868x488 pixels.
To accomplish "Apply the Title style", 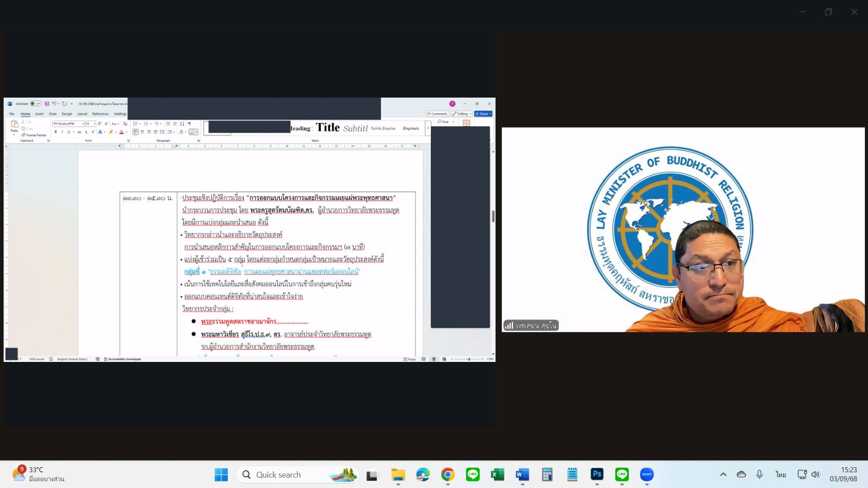I will (x=328, y=128).
